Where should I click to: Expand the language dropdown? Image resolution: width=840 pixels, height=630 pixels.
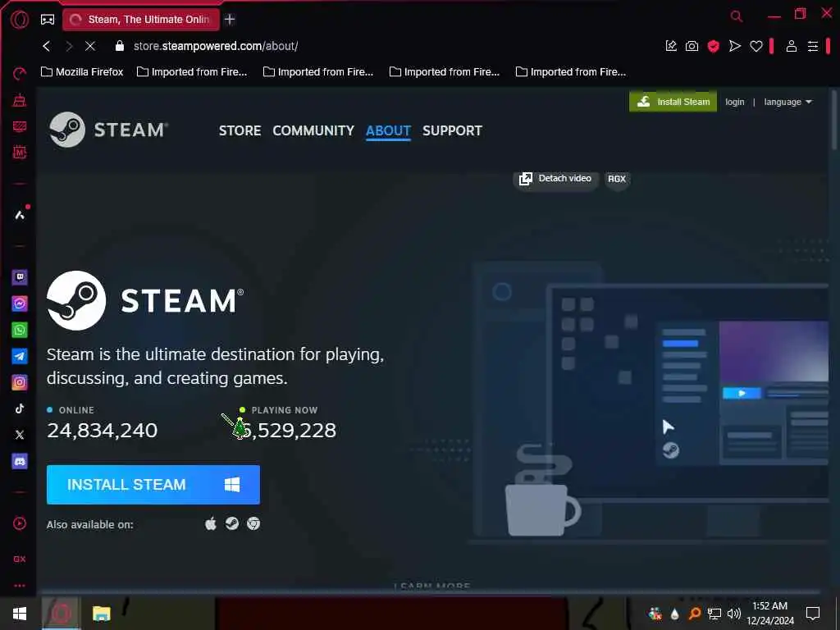pos(787,102)
